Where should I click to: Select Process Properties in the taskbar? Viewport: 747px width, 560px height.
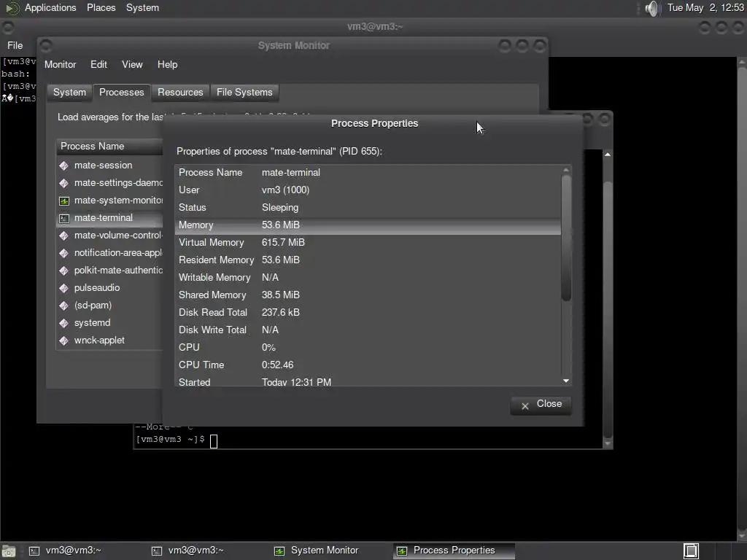tap(454, 551)
